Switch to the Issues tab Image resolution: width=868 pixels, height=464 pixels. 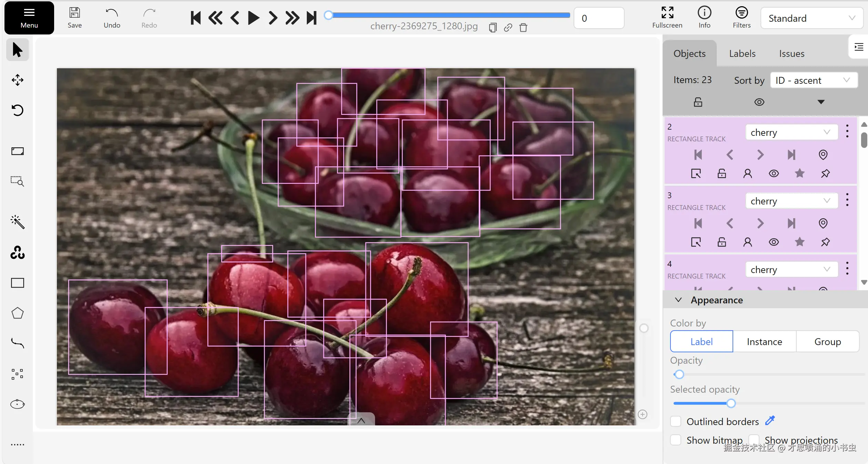pyautogui.click(x=791, y=53)
